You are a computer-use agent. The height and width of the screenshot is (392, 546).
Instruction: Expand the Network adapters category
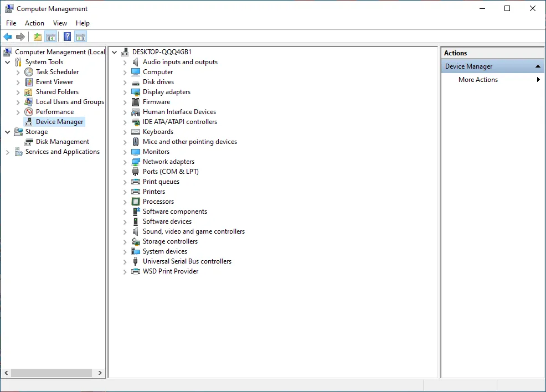(125, 162)
